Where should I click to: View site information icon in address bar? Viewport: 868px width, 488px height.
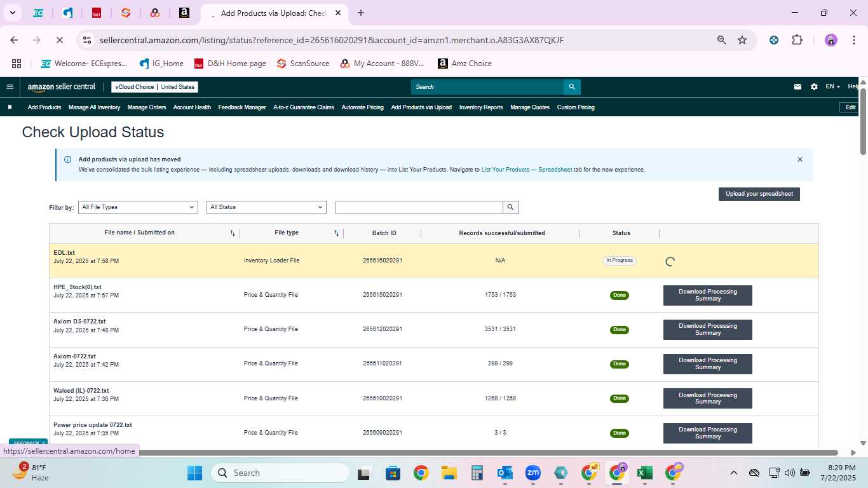pyautogui.click(x=87, y=40)
